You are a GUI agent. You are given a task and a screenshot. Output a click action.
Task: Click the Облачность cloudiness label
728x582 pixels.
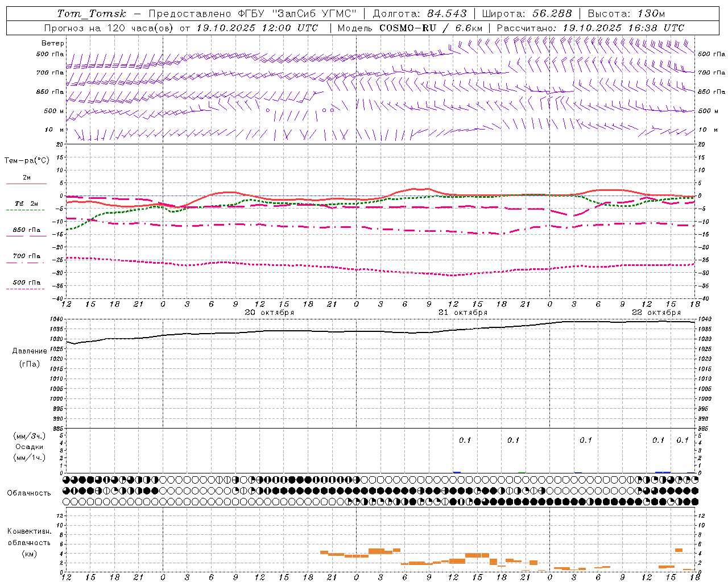pyautogui.click(x=29, y=493)
